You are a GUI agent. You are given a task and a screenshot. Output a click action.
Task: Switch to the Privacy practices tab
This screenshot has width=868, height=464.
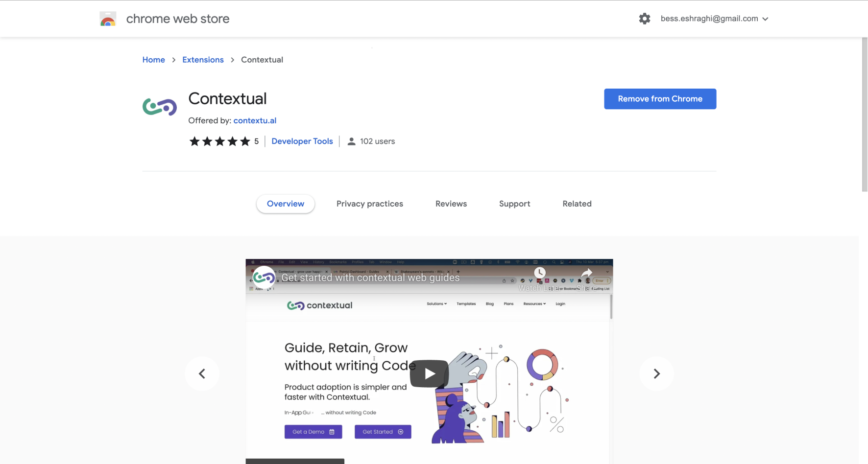coord(370,204)
